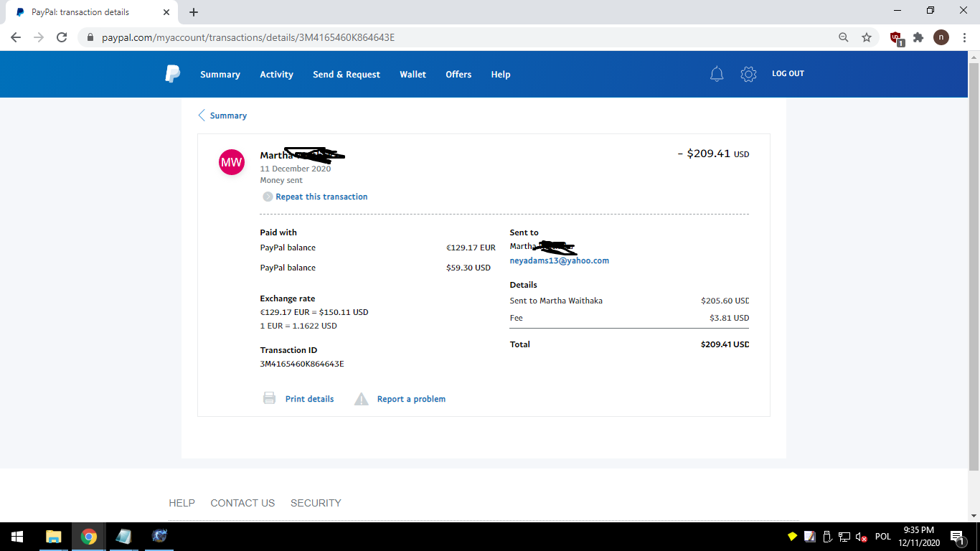Click the browser forward arrow
The width and height of the screenshot is (980, 551).
39,37
